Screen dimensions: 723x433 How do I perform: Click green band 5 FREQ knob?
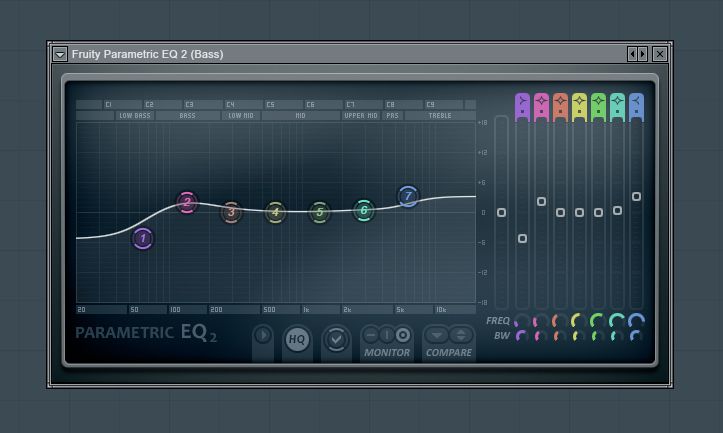point(599,320)
